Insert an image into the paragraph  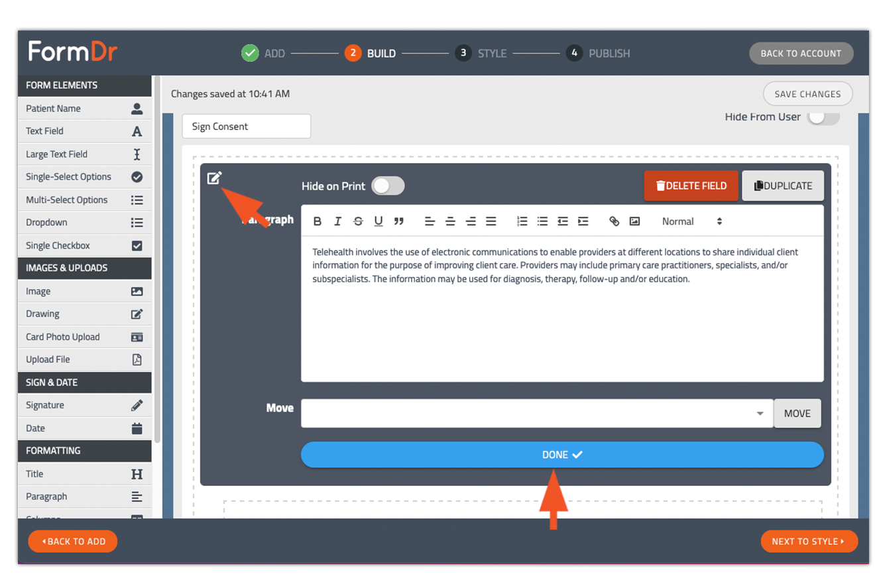click(635, 221)
